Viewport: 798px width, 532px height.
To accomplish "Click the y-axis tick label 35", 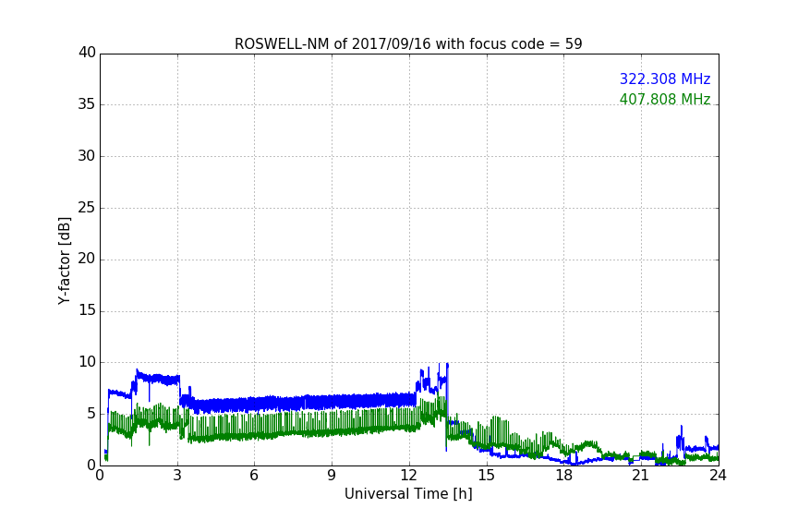I will pyautogui.click(x=87, y=104).
